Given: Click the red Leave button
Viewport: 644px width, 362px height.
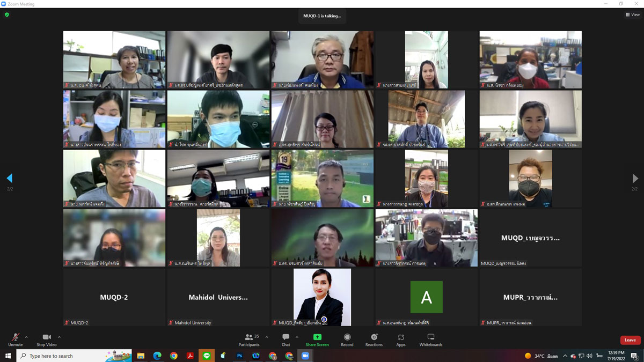Looking at the screenshot, I should point(630,340).
